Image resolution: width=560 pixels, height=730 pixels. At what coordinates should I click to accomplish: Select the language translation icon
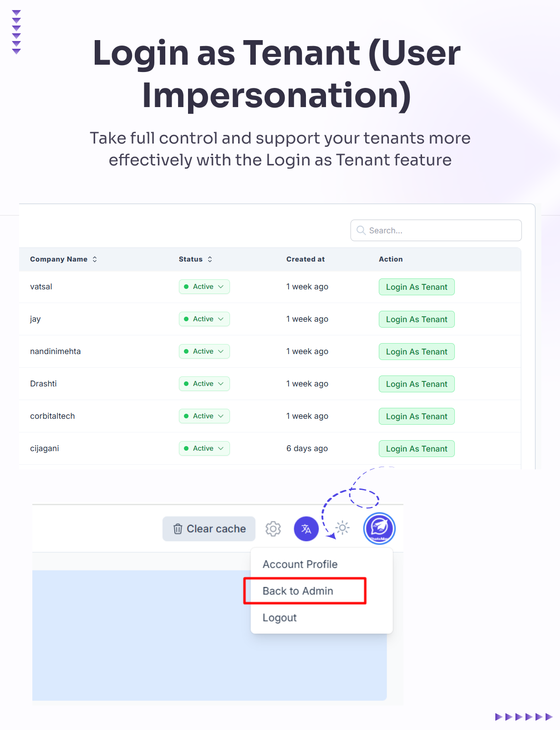tap(305, 529)
